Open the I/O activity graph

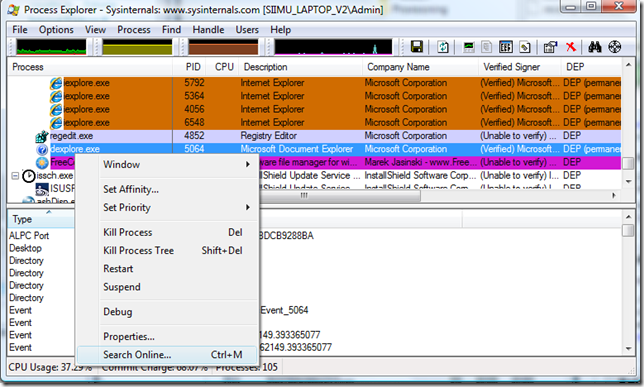333,47
